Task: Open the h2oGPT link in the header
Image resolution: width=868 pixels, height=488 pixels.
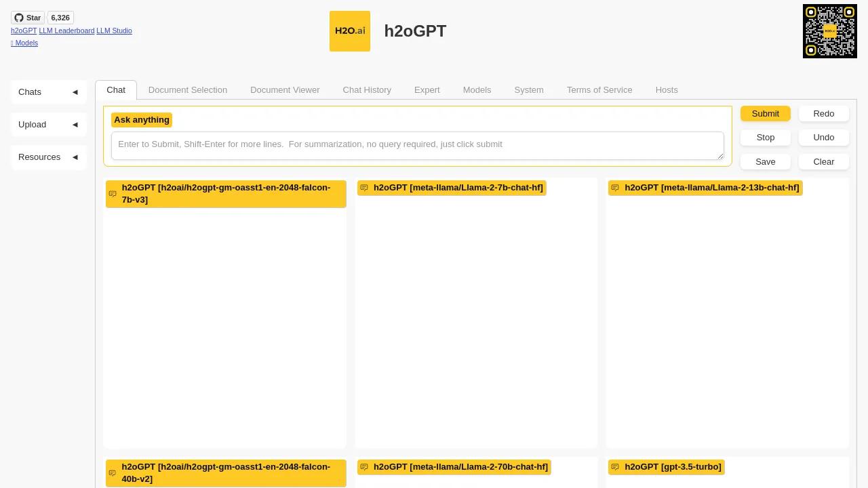Action: point(24,30)
